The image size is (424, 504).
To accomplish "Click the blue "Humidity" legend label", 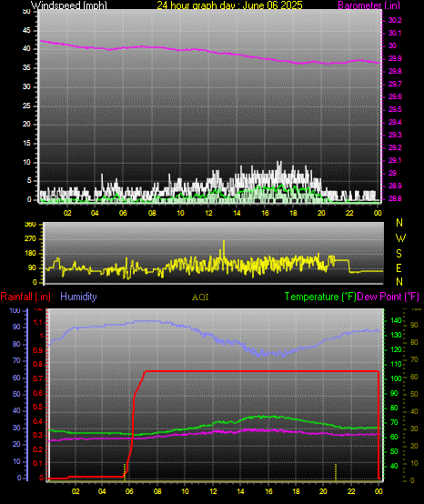I will tap(78, 297).
